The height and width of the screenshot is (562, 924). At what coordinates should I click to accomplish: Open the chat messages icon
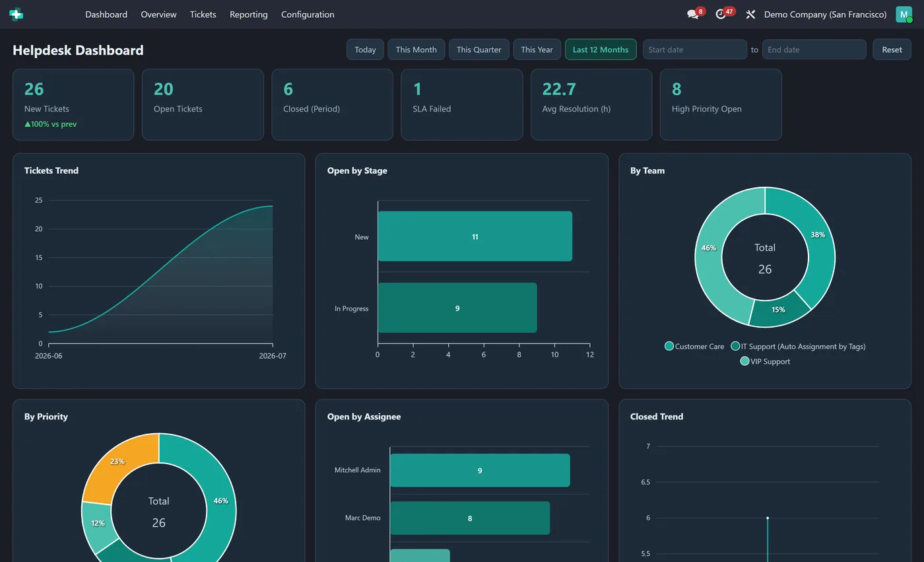click(692, 14)
